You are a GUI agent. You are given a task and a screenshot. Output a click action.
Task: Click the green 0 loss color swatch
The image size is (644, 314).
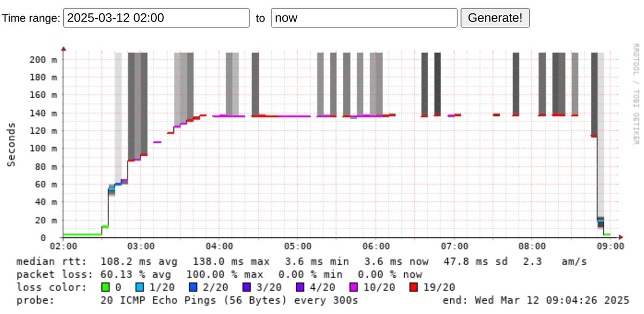[105, 287]
